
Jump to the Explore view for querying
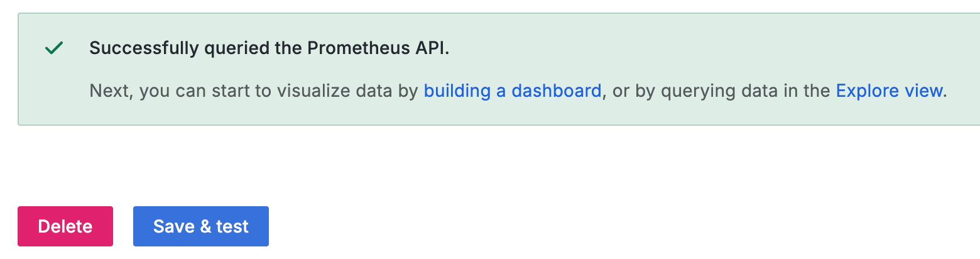click(889, 91)
